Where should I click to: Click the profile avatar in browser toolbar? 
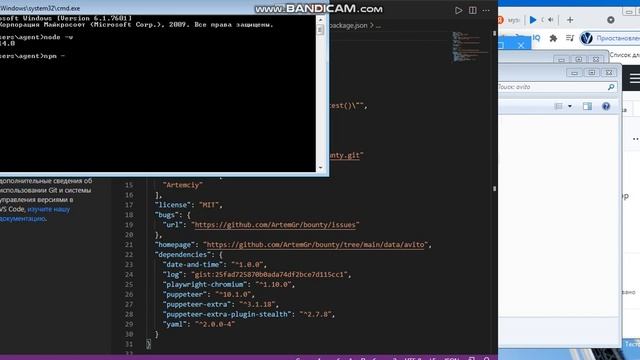pos(587,38)
